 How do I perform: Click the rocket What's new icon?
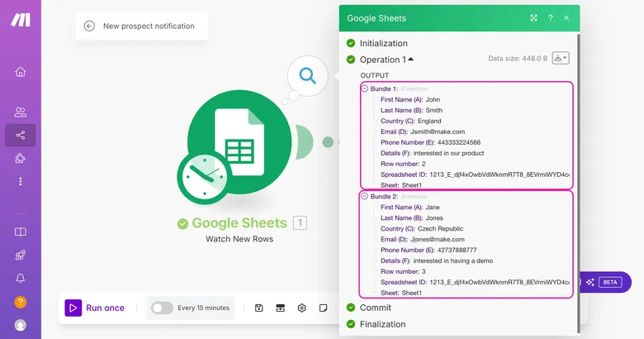coord(20,255)
